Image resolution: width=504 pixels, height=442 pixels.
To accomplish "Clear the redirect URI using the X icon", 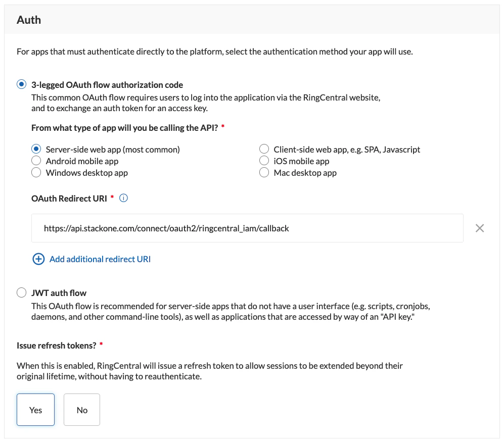I will coord(479,228).
